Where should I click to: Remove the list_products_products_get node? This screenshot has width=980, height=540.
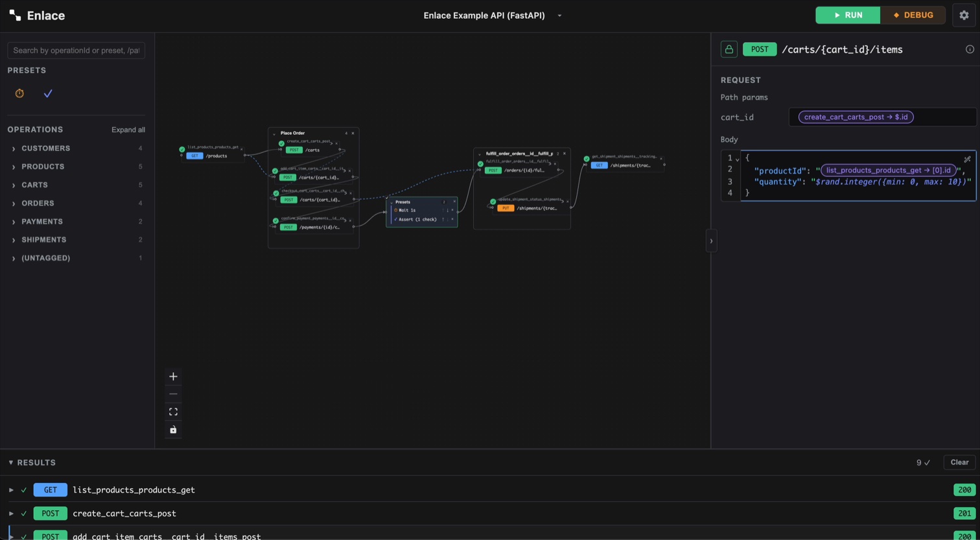(x=242, y=149)
